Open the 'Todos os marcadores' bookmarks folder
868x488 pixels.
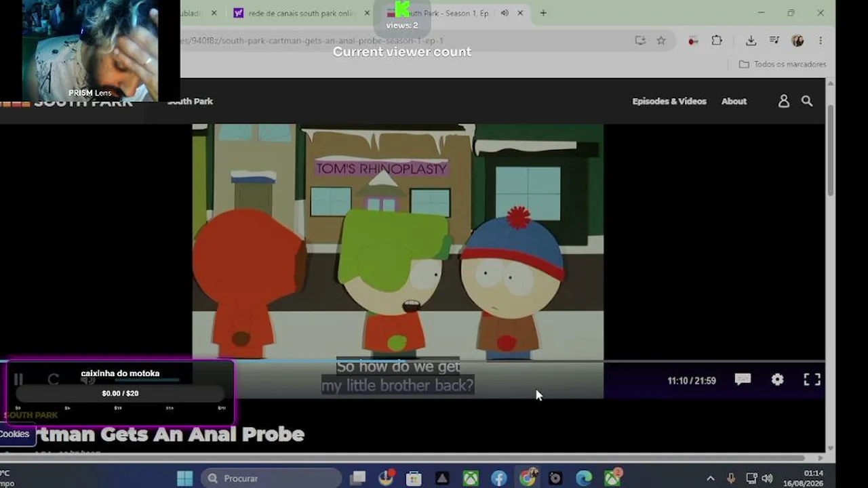click(x=783, y=64)
